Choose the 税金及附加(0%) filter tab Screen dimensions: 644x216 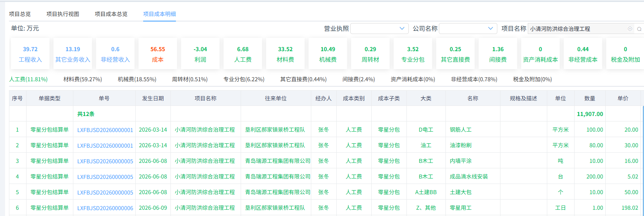coord(532,79)
